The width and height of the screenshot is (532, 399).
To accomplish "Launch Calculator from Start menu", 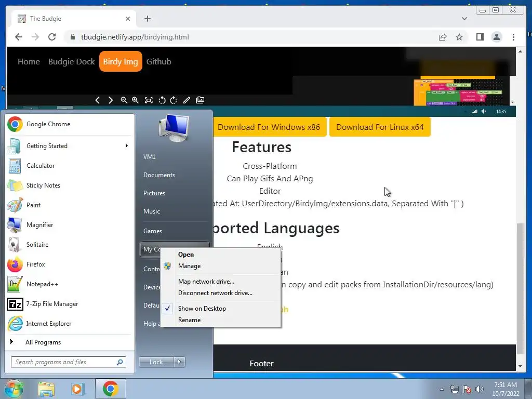I will point(70,166).
